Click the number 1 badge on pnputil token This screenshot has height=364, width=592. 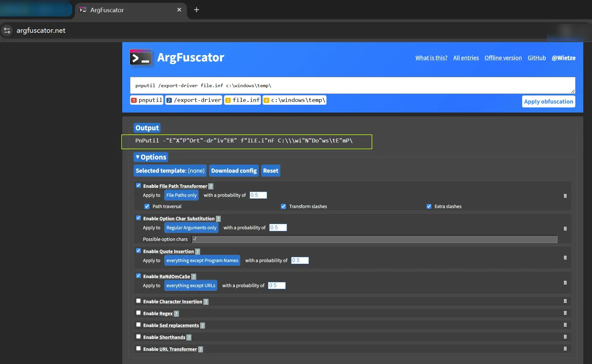[134, 100]
